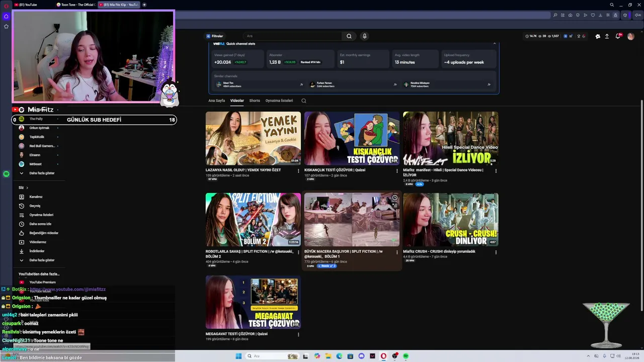Switch to the Toon Tone browser tab

[x=75, y=5]
